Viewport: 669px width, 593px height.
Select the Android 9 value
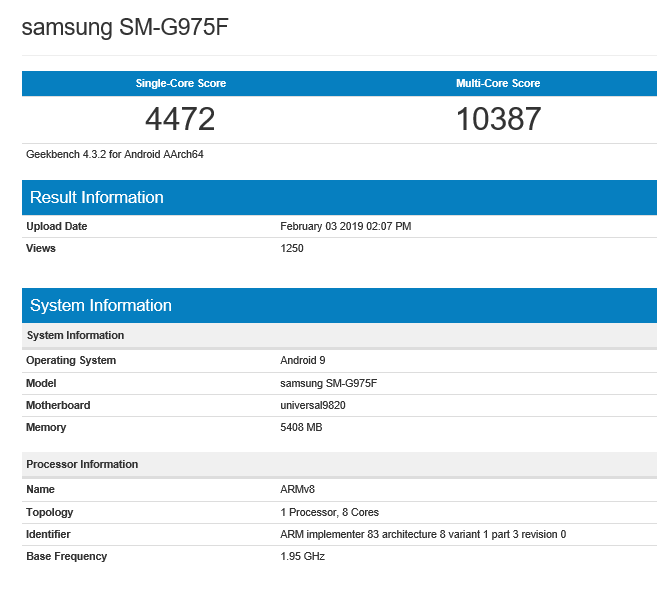[x=303, y=360]
